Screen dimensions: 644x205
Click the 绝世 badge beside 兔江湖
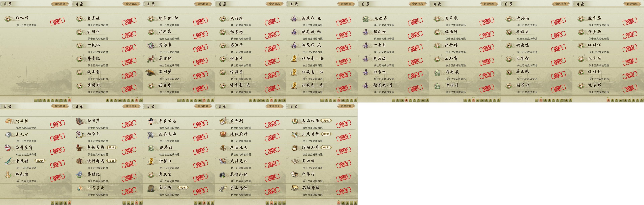[183, 188]
